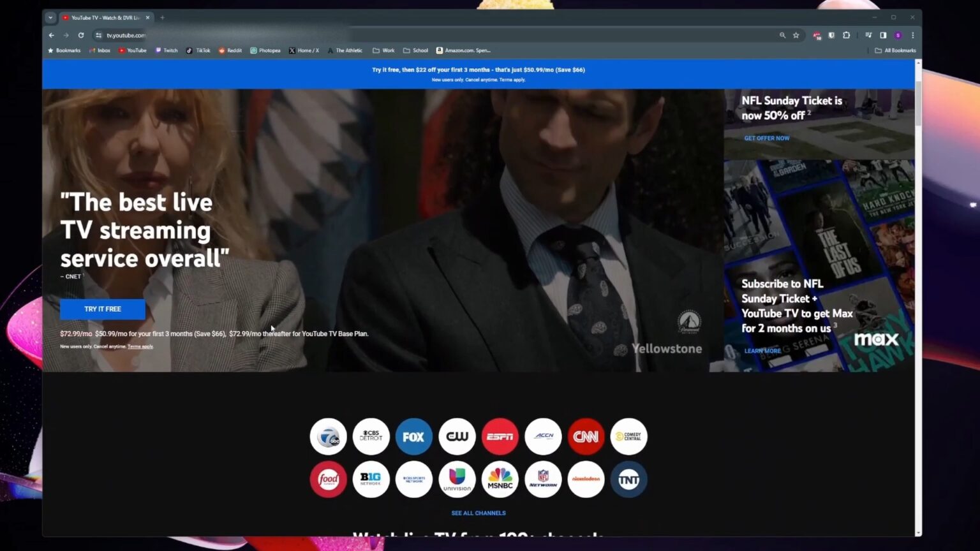Switch to the YouTube TV browser tab
This screenshot has width=980, height=551.
point(105,17)
